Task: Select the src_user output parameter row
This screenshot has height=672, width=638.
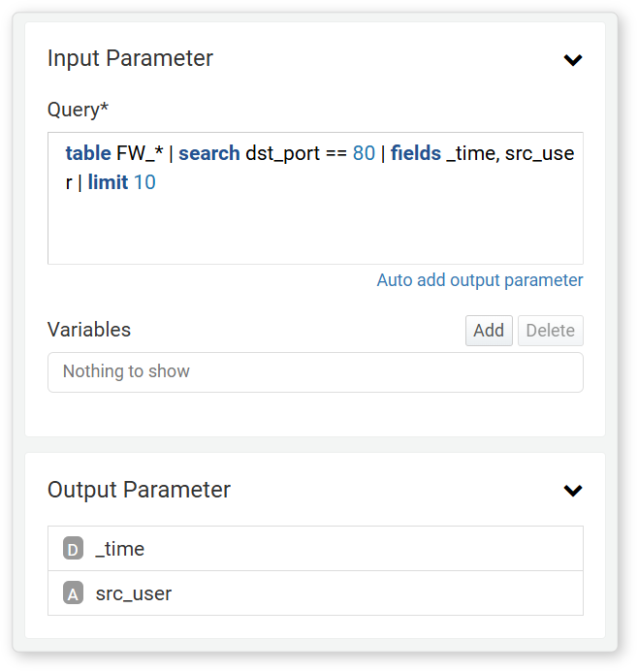Action: click(315, 592)
